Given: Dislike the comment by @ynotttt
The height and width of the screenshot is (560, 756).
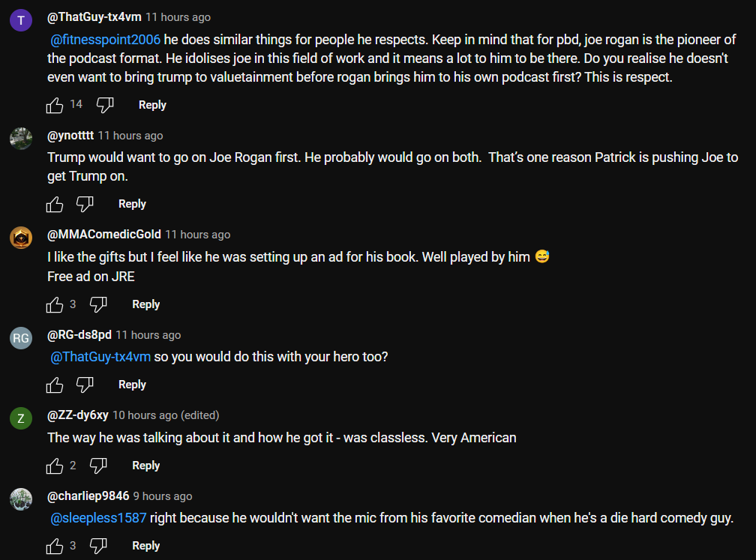Looking at the screenshot, I should tap(85, 205).
